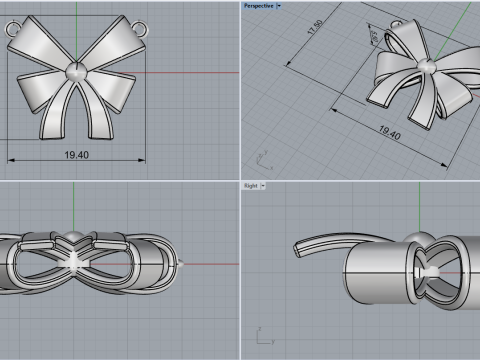Click the Perspective viewport title label

point(259,6)
